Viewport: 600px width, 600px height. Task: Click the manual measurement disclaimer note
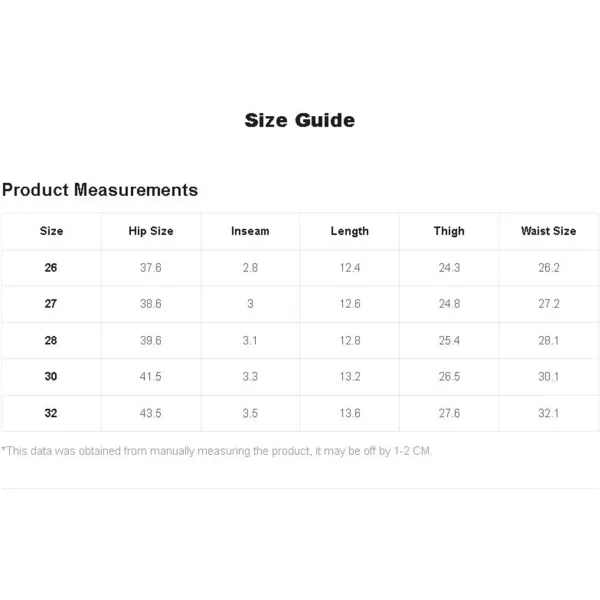point(217,451)
